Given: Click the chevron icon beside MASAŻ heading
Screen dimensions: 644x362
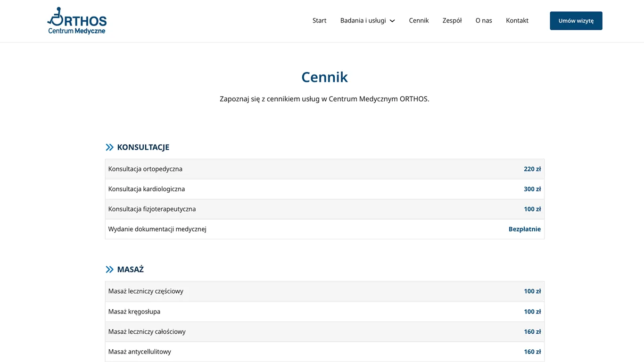Looking at the screenshot, I should point(109,269).
